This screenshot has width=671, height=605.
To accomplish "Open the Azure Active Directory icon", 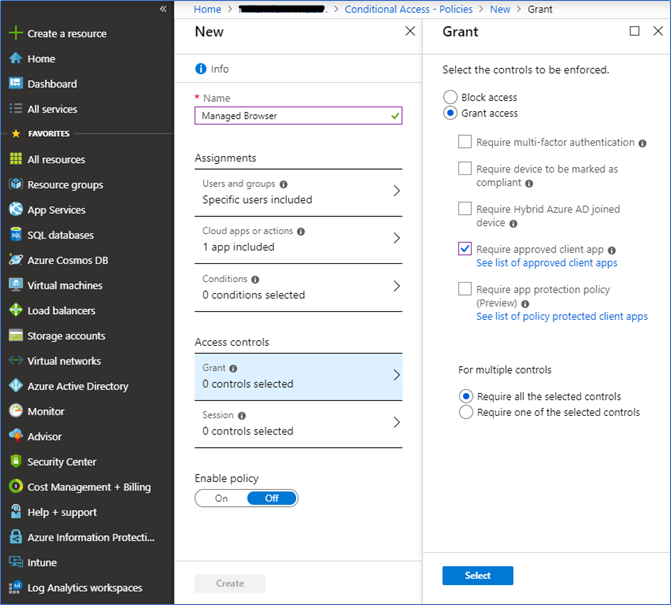I will pyautogui.click(x=16, y=386).
